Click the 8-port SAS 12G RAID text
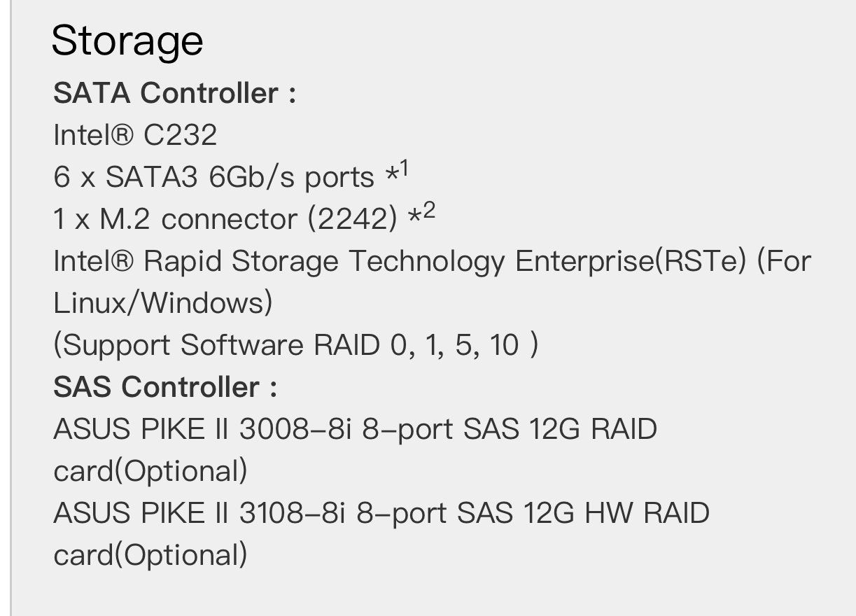The height and width of the screenshot is (616, 856). tap(510, 429)
